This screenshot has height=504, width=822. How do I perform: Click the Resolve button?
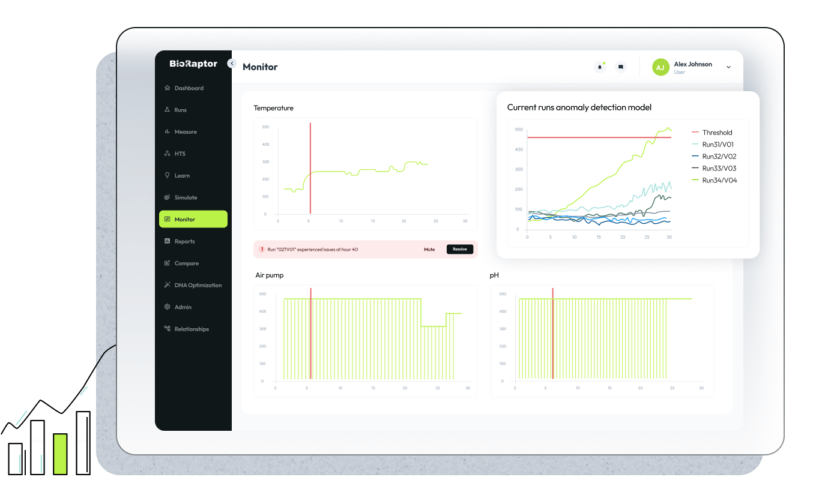(460, 249)
